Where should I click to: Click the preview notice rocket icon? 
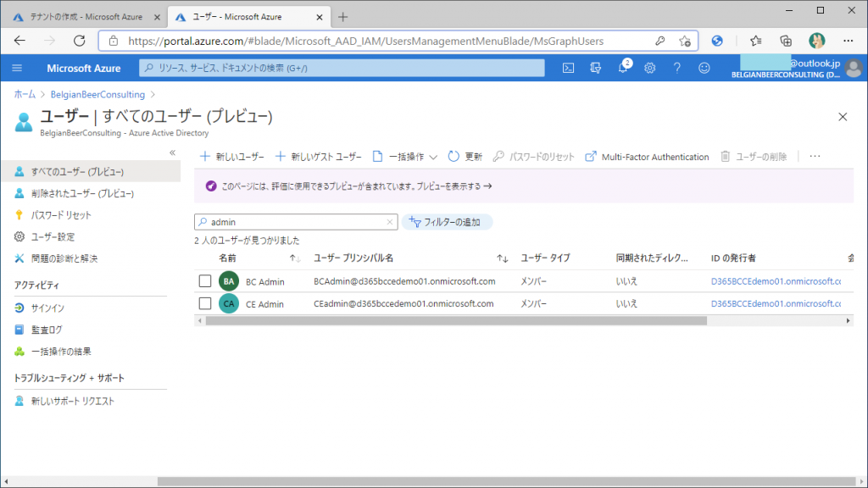tap(211, 186)
